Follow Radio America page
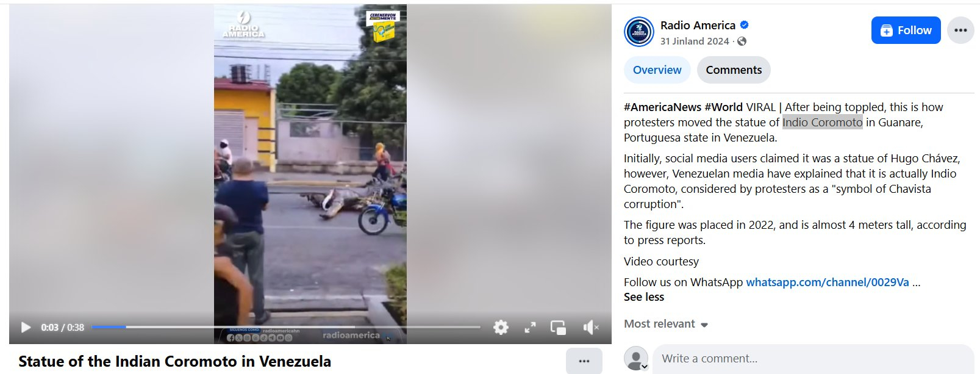The height and width of the screenshot is (374, 980). tap(906, 31)
